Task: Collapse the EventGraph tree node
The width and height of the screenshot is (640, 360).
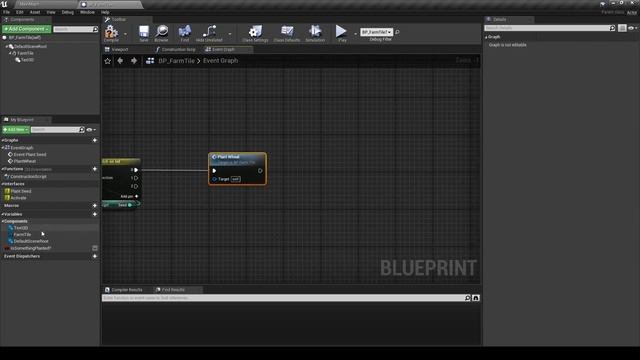Action: 2,147
